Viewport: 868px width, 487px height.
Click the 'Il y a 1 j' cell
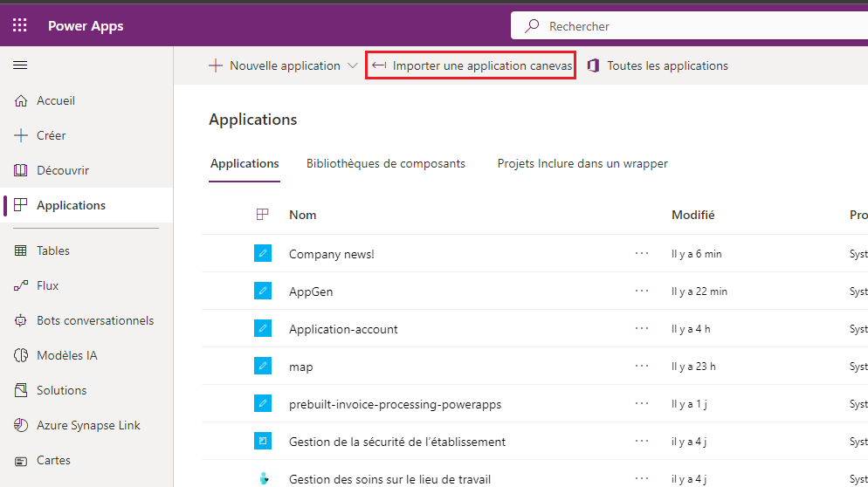[x=689, y=405]
